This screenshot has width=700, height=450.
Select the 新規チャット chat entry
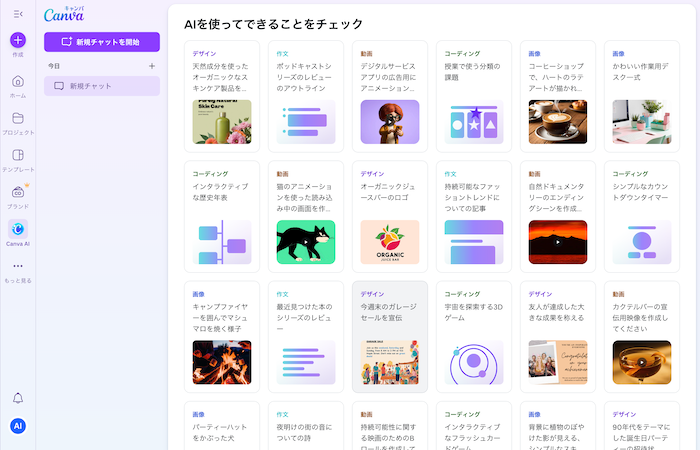point(102,86)
